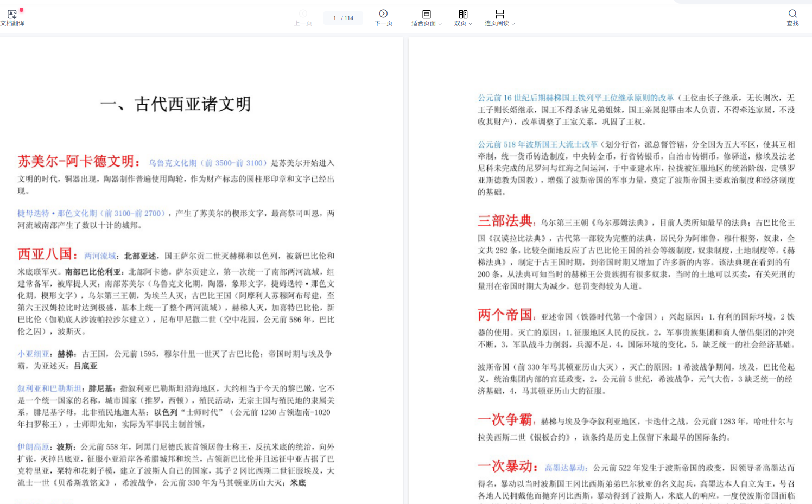This screenshot has height=504, width=812.
Task: Click the previous page arrow
Action: [303, 14]
